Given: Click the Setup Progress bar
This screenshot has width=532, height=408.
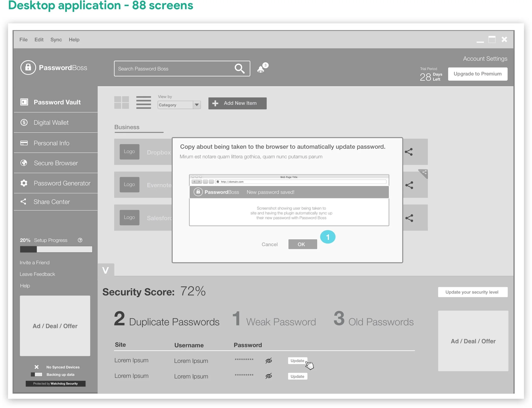Looking at the screenshot, I should pyautogui.click(x=56, y=249).
